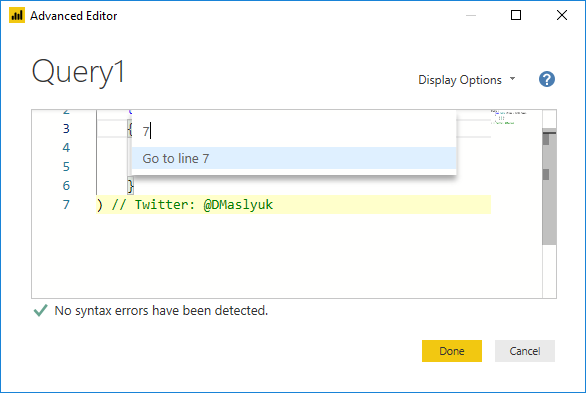Viewport: 586px width, 393px height.
Task: Click the green syntax checkmark icon
Action: 40,310
